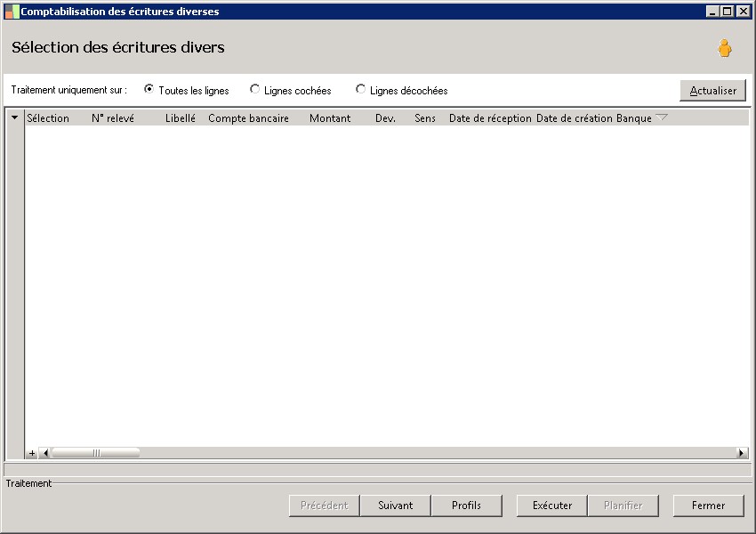The height and width of the screenshot is (534, 756).
Task: Click the Banque column header
Action: 633,118
